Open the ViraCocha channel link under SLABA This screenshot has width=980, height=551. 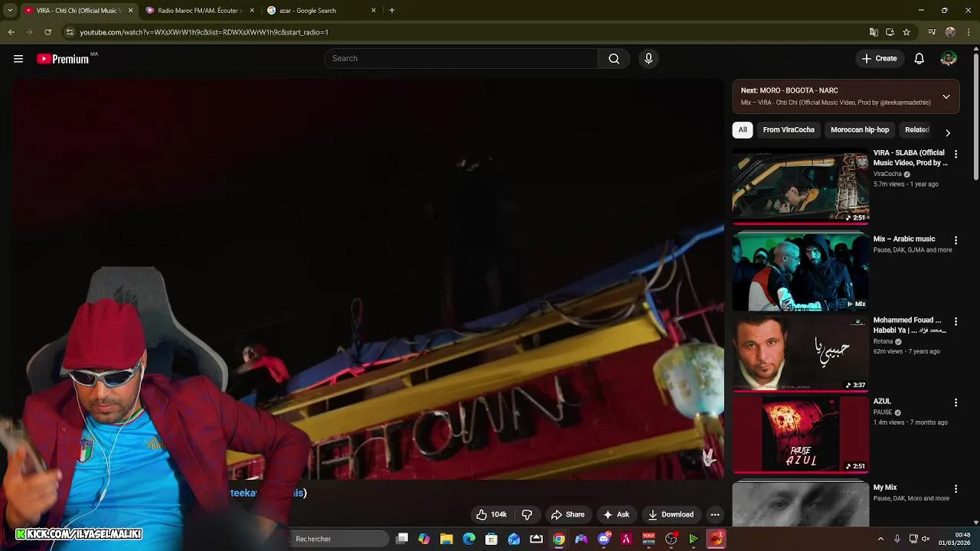pos(887,174)
